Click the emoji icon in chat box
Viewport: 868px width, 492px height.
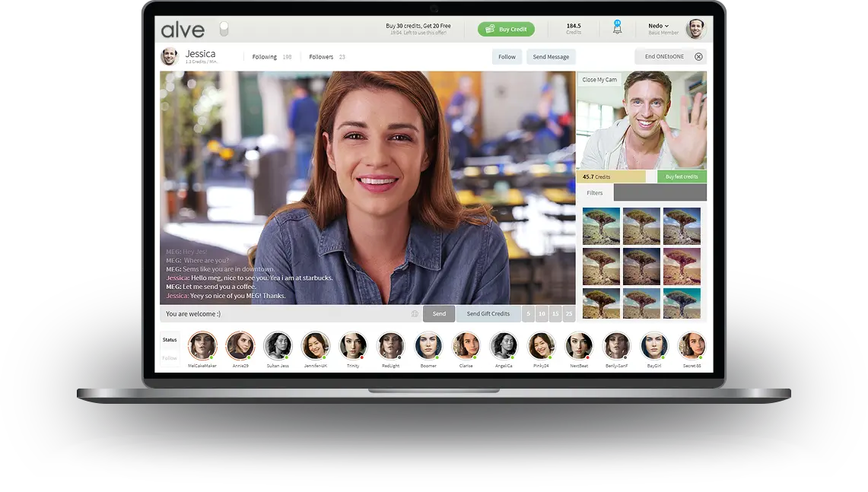415,314
